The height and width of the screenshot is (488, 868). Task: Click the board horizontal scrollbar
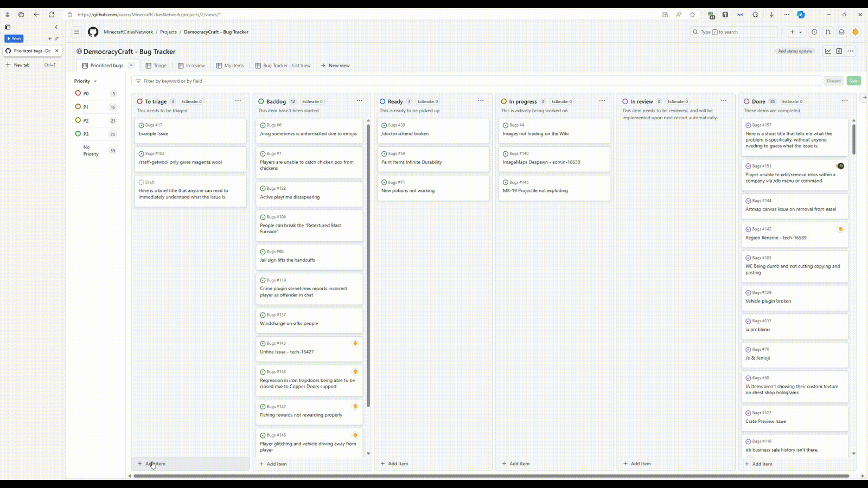491,476
